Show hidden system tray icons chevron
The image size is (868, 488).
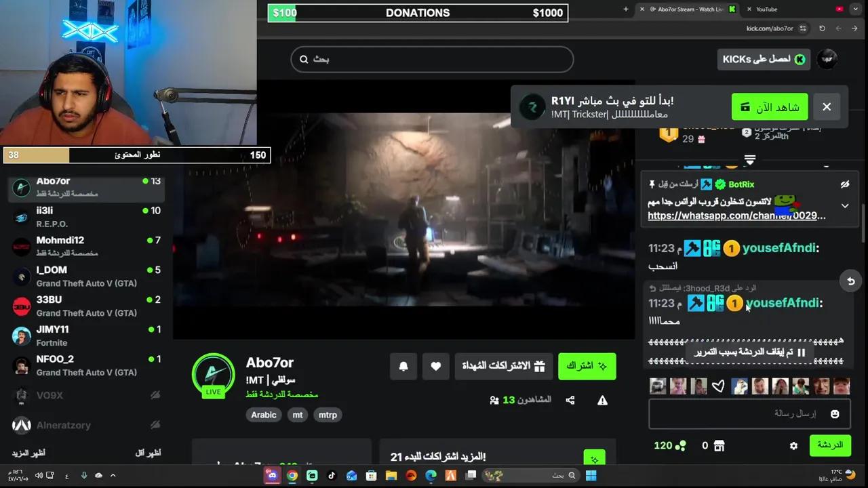click(x=113, y=476)
